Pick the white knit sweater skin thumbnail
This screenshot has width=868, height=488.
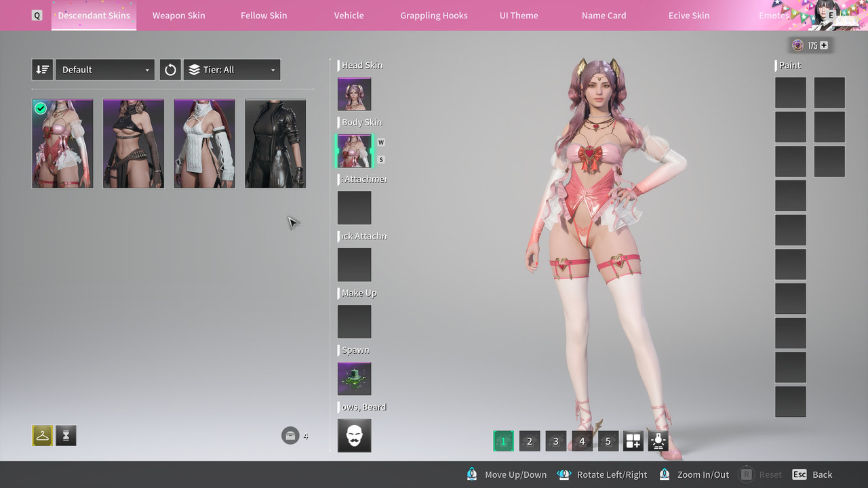tap(204, 144)
